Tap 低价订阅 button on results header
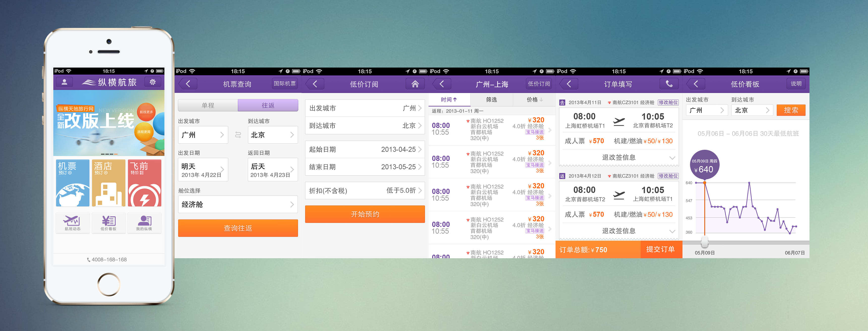Screen dimensions: 868x331 539,84
